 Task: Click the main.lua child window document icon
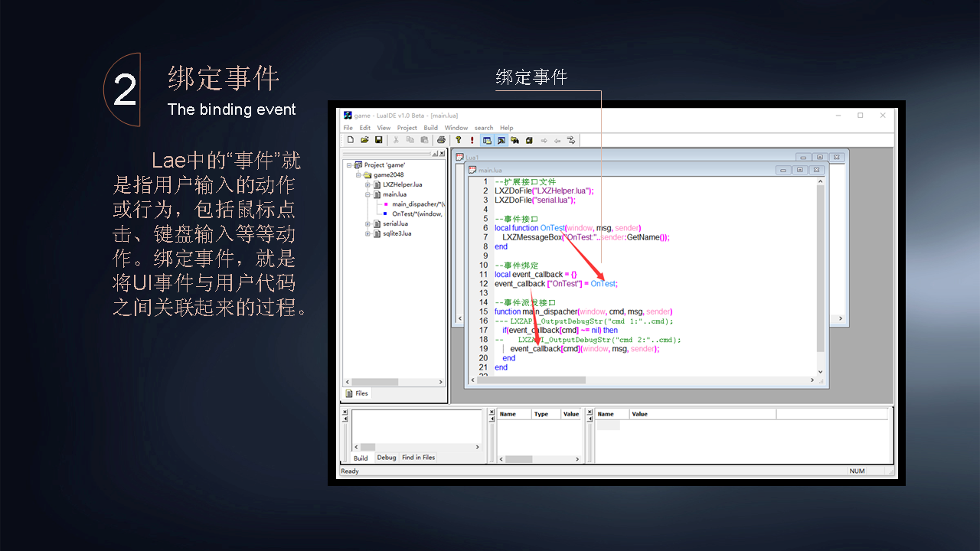(x=472, y=170)
